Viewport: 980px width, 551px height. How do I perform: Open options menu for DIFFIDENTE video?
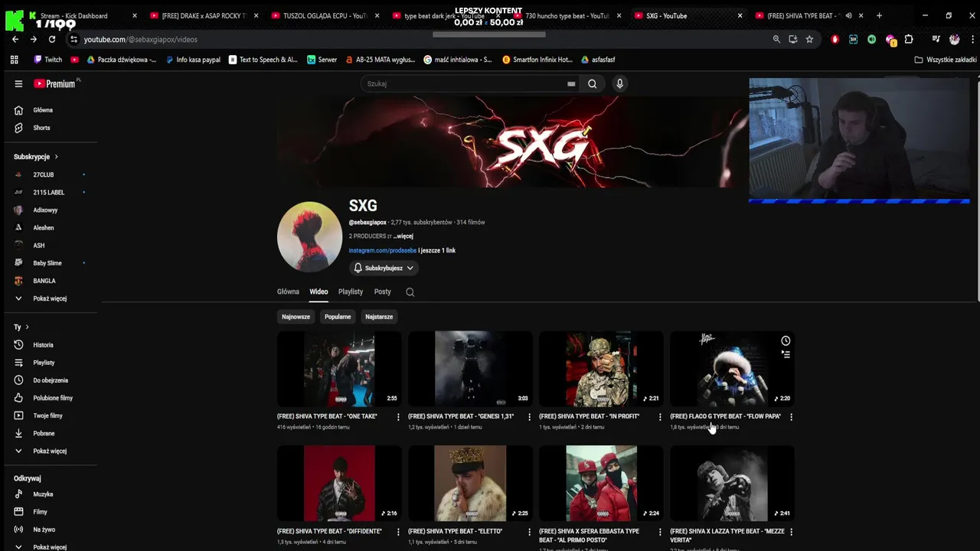click(x=397, y=532)
